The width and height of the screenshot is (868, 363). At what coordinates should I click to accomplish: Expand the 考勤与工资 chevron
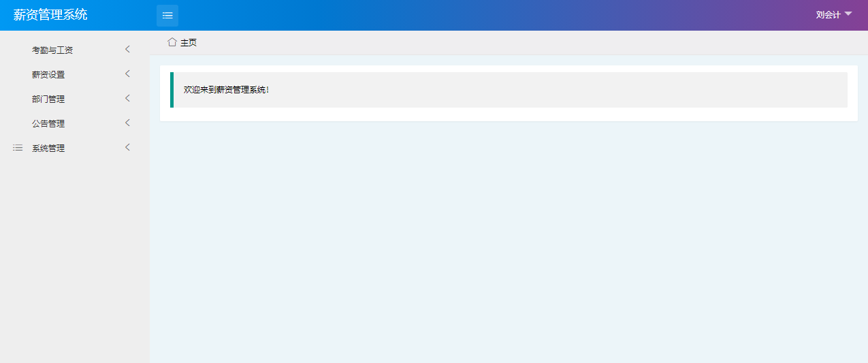pos(127,49)
